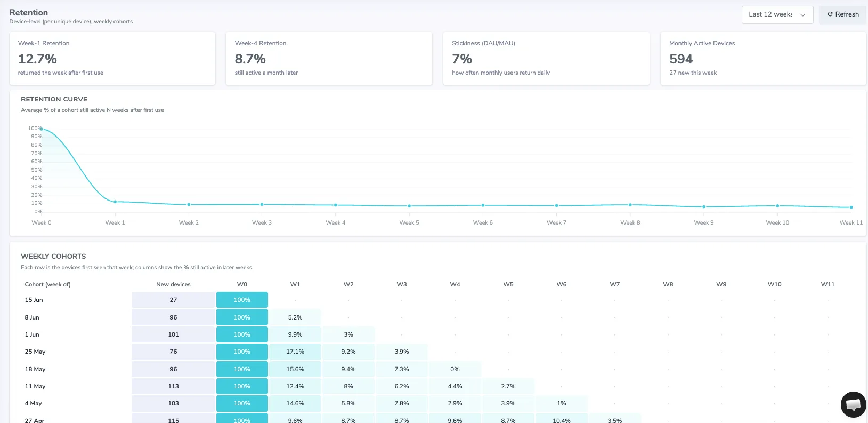Screen dimensions: 868x423
Task: Click the RETENTION CURVE section heading
Action: 54,99
